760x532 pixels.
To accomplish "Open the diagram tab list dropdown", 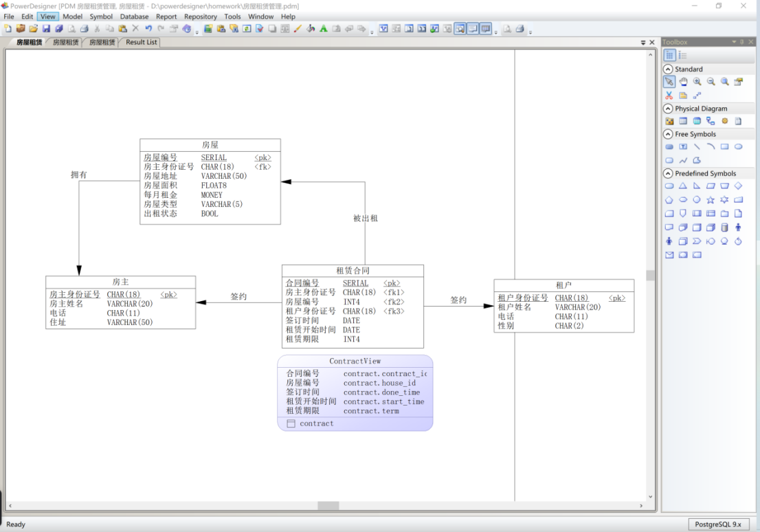I will pos(643,43).
